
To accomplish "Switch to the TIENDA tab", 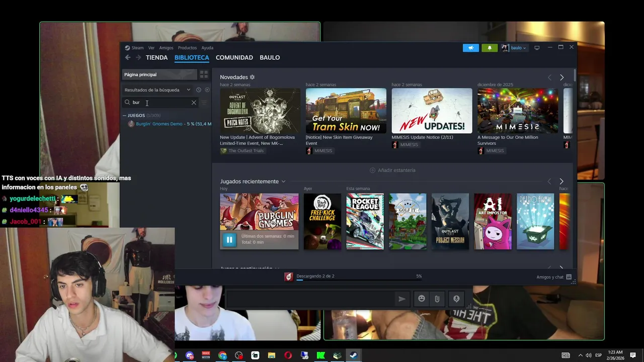I will coord(156,57).
